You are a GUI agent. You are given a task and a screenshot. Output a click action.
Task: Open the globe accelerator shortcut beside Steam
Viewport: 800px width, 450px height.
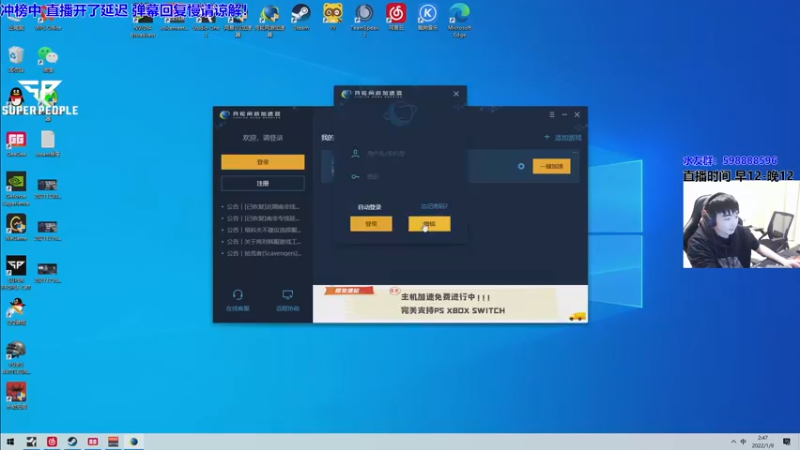[x=269, y=19]
